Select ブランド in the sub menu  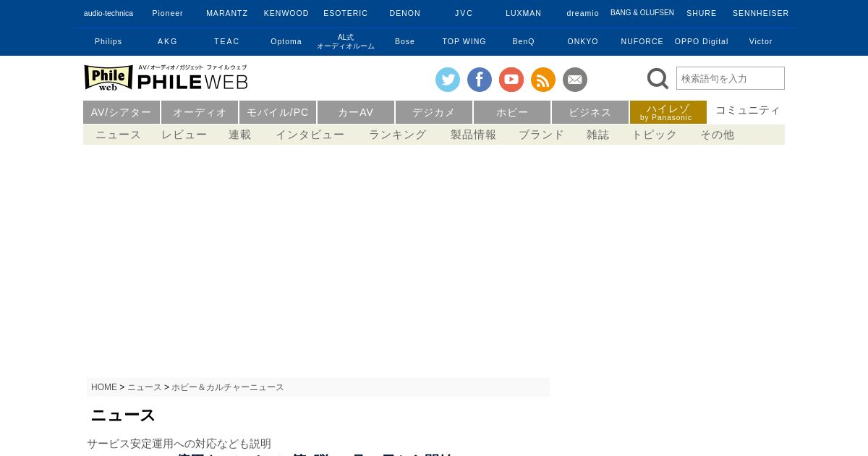[x=542, y=135]
